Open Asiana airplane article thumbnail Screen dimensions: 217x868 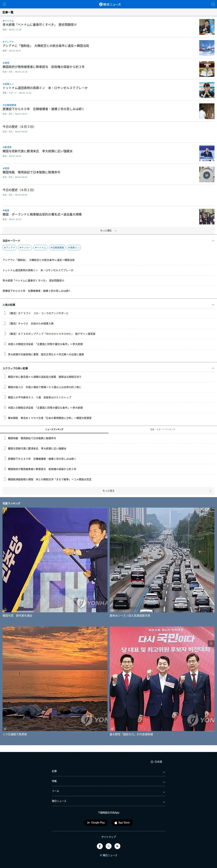point(207,48)
